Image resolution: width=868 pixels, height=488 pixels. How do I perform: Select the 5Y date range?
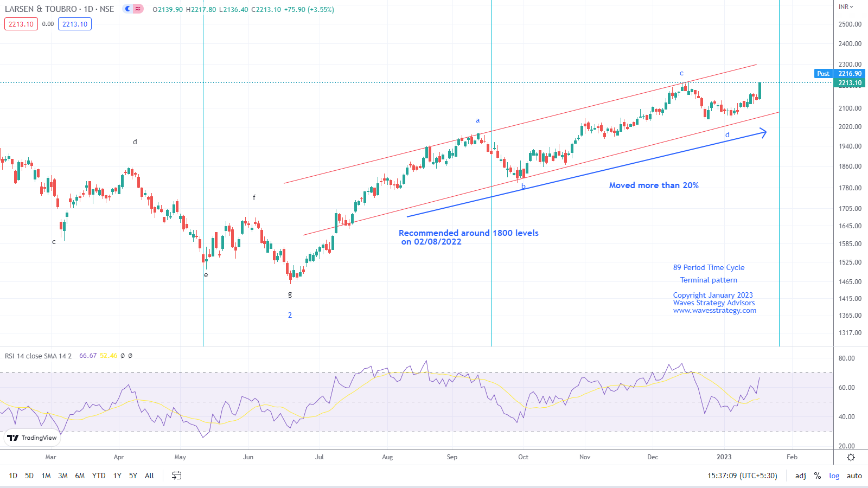(x=133, y=476)
